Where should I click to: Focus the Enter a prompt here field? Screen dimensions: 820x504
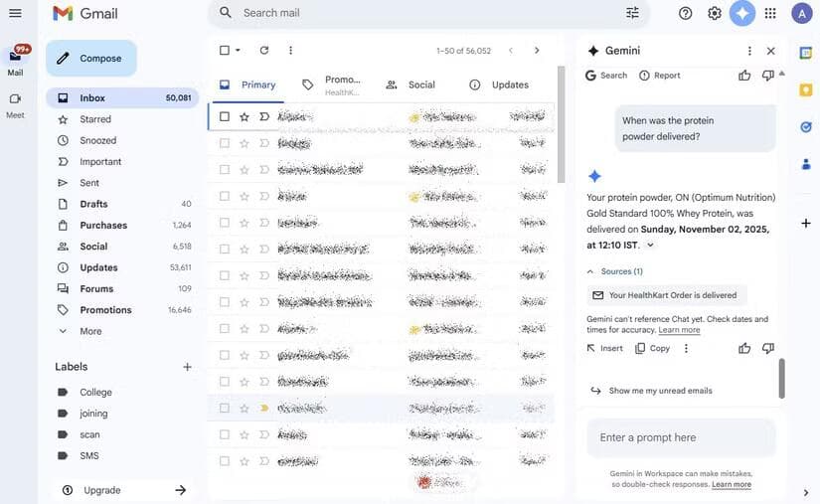[681, 437]
